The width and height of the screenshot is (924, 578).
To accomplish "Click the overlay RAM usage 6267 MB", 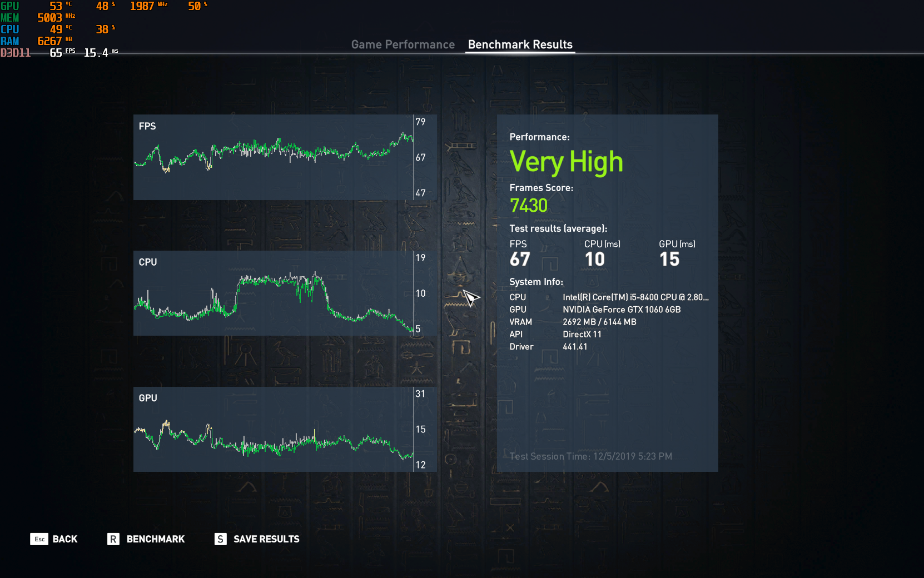I will [x=54, y=41].
